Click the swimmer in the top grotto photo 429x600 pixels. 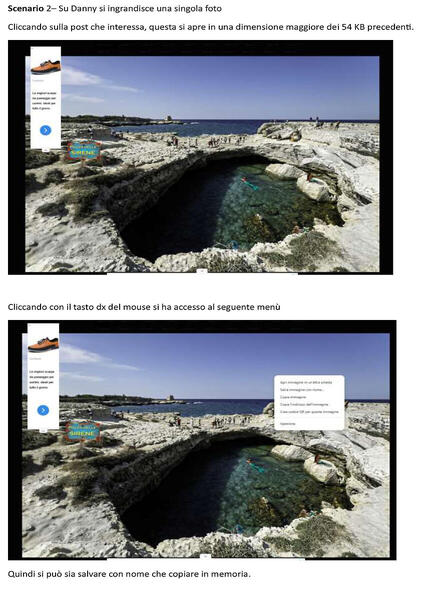[x=249, y=183]
